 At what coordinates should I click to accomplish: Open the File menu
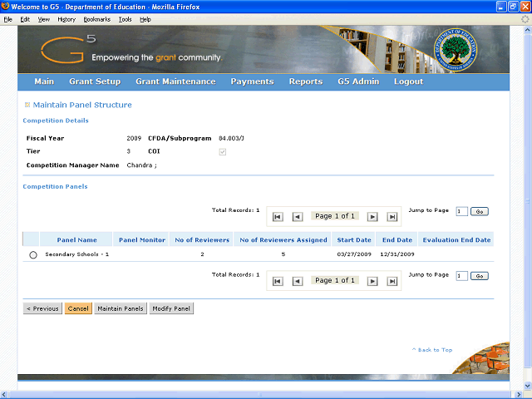pos(7,19)
